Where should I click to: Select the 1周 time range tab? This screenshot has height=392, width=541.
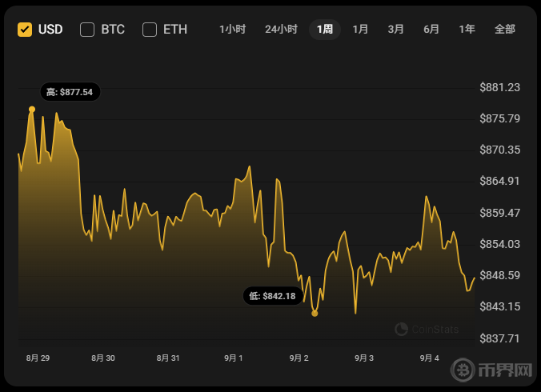[x=325, y=30]
